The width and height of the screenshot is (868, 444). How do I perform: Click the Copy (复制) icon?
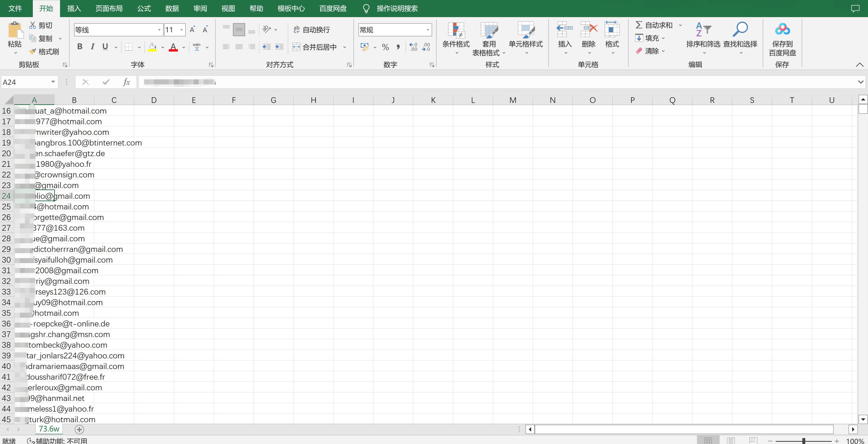33,38
